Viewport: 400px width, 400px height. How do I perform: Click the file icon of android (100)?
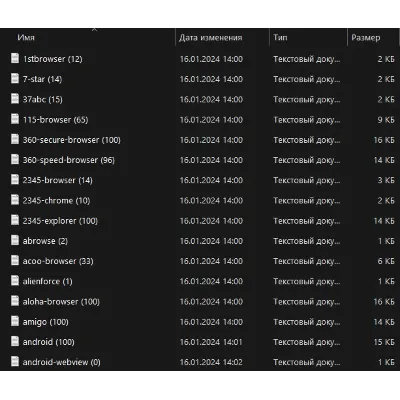(15, 341)
